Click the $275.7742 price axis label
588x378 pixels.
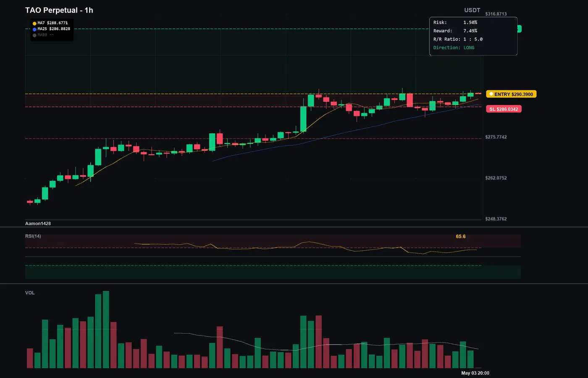pyautogui.click(x=496, y=137)
